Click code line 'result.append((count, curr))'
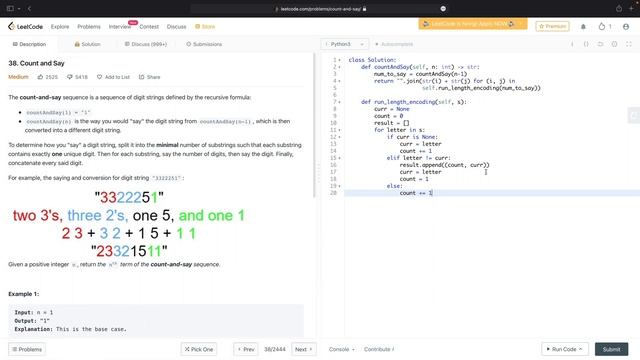This screenshot has height=360, width=640. [x=444, y=165]
